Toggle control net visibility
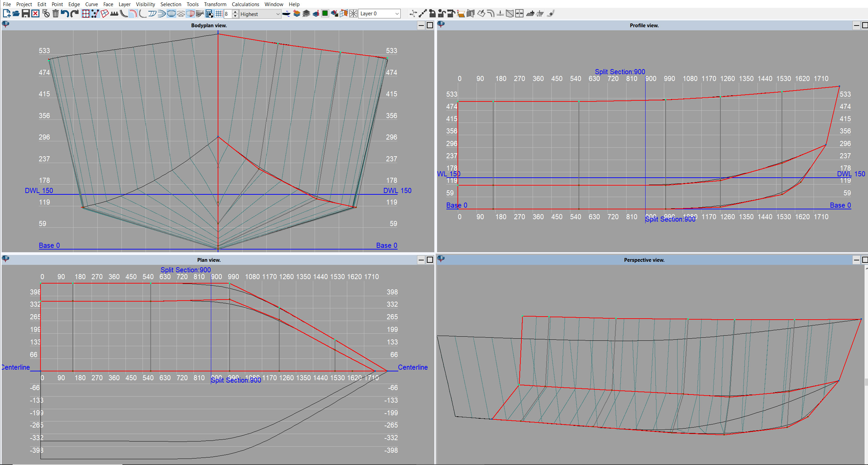868x465 pixels. click(86, 14)
